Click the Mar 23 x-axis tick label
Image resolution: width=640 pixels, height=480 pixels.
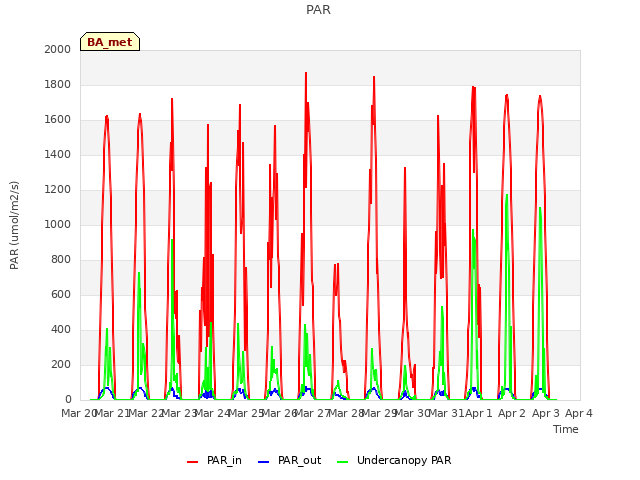point(179,413)
